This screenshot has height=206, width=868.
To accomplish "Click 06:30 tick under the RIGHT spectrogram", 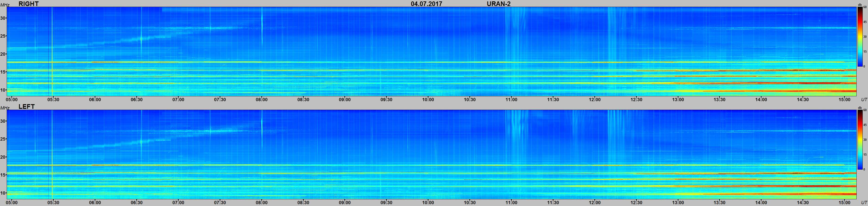I will 137,99.
